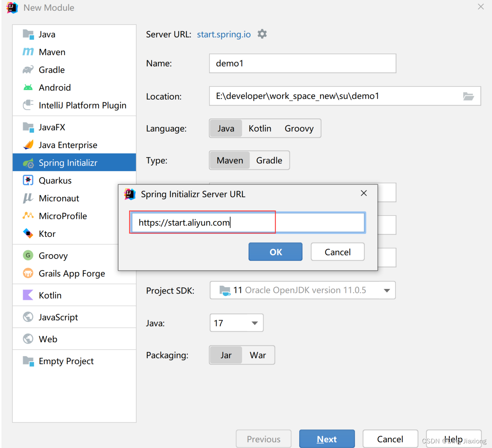This screenshot has height=448, width=492.
Task: Select Groovy as the language
Action: 299,128
